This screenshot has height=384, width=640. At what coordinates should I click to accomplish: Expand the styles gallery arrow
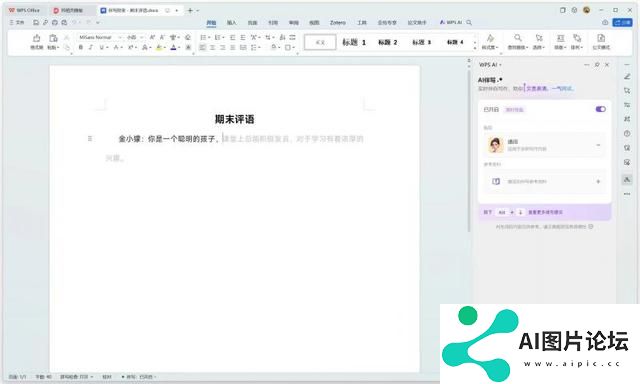point(475,48)
